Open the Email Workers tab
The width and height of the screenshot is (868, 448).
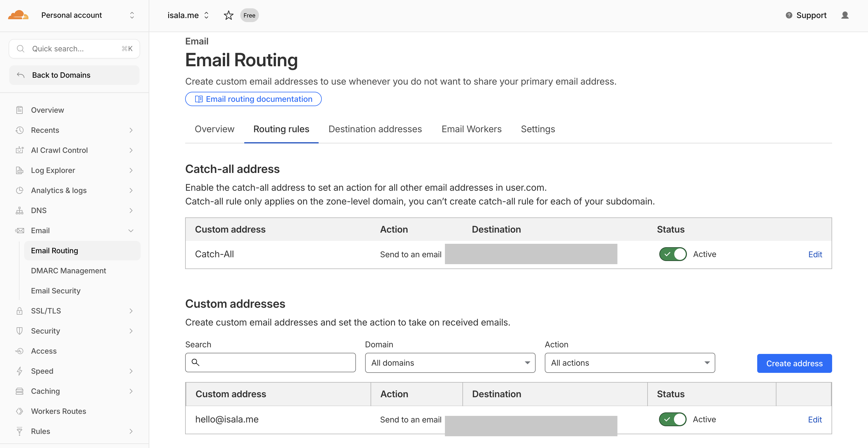pos(471,129)
